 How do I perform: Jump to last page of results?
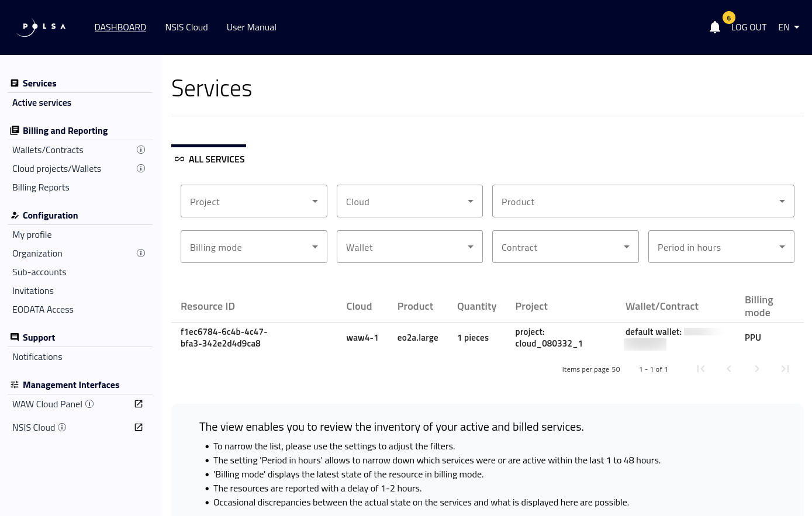(x=785, y=369)
